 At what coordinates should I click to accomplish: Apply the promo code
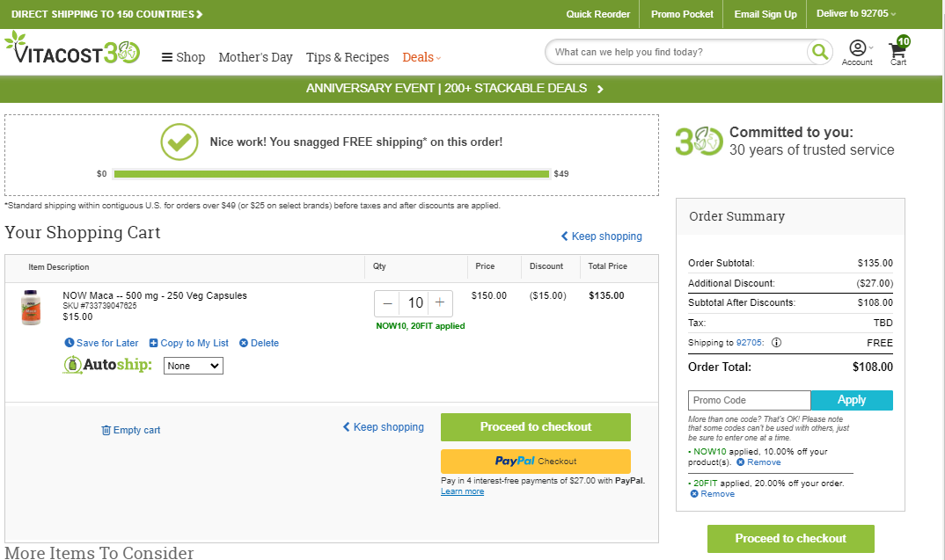coord(852,400)
